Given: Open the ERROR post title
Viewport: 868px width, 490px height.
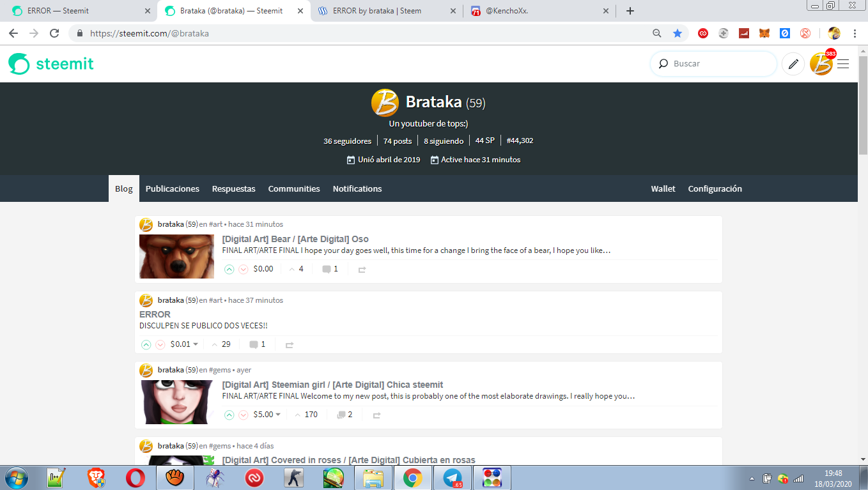Looking at the screenshot, I should (x=155, y=314).
